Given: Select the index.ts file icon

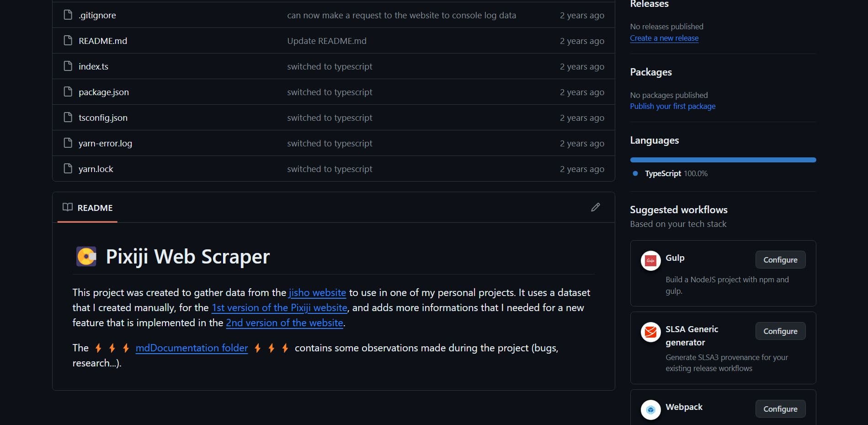Looking at the screenshot, I should click(x=68, y=66).
